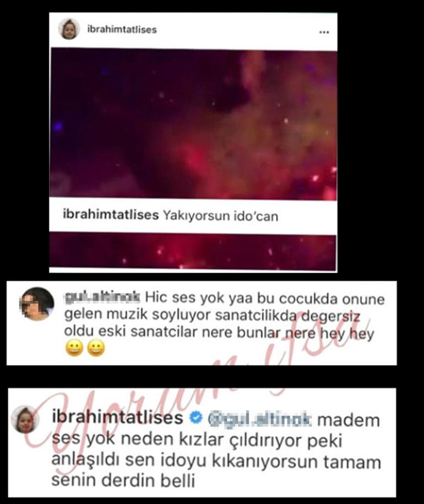Click the blurred commenter username gul.altinok
The image size is (424, 504).
point(102,297)
